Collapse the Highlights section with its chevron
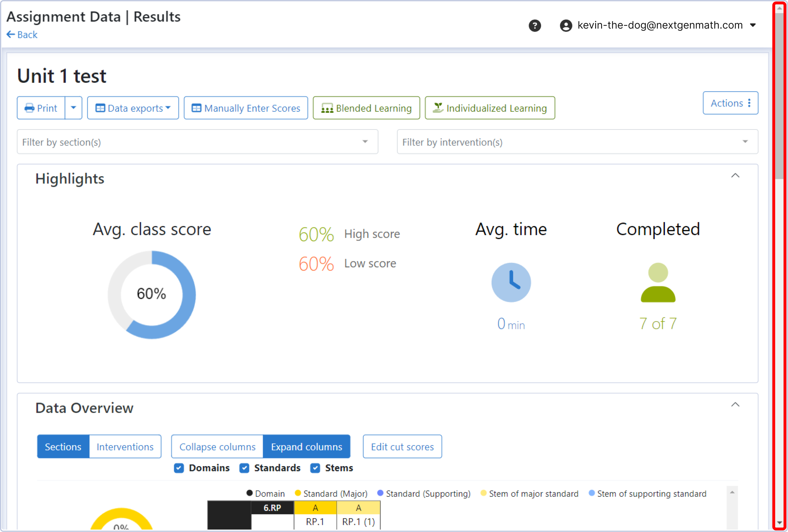The width and height of the screenshot is (788, 532). (x=735, y=176)
